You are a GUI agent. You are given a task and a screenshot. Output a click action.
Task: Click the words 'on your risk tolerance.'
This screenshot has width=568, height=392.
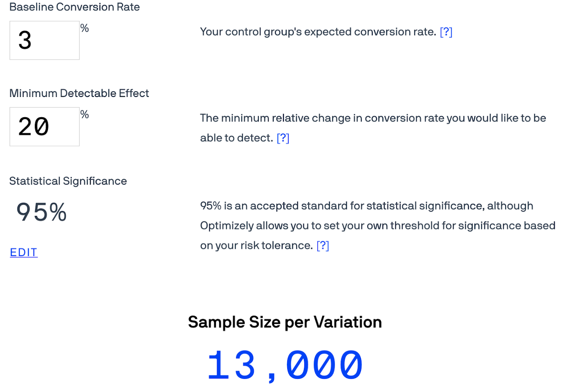coord(256,246)
